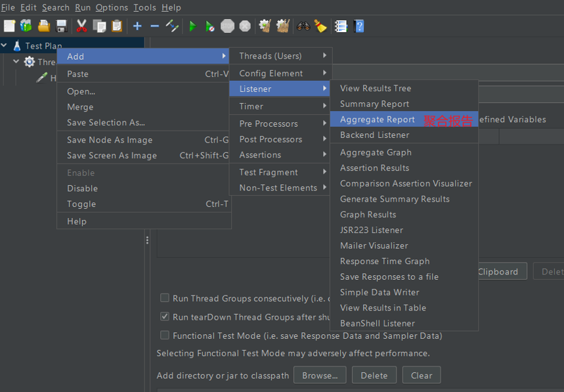Start the test with green play icon
The height and width of the screenshot is (392, 564).
[x=192, y=26]
